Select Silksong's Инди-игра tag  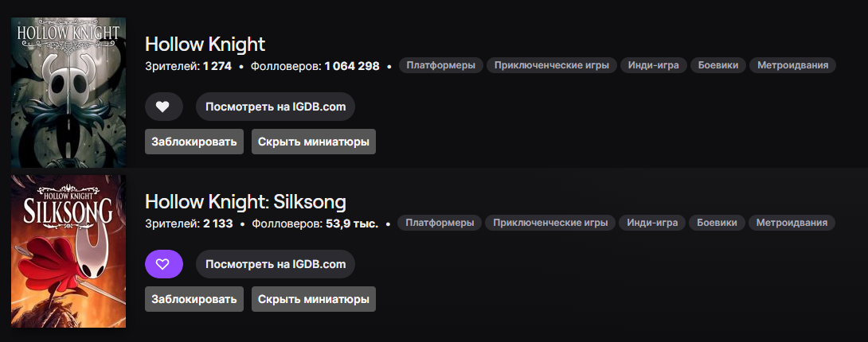click(652, 223)
